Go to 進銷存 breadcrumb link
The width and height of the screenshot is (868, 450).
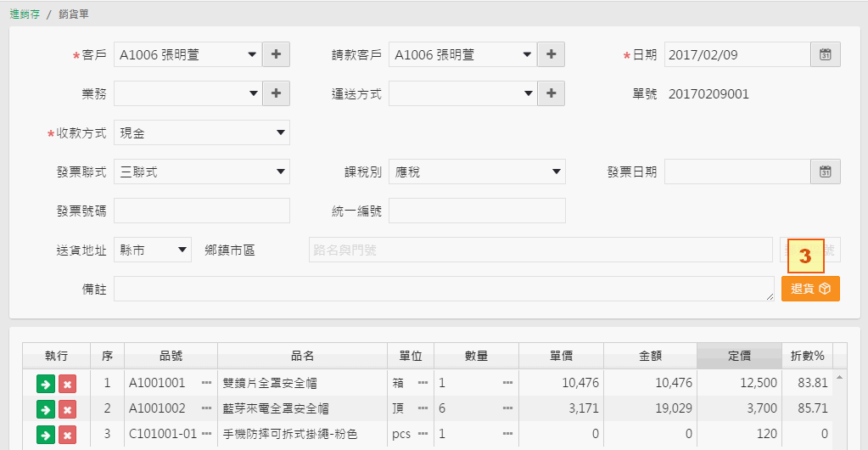25,14
